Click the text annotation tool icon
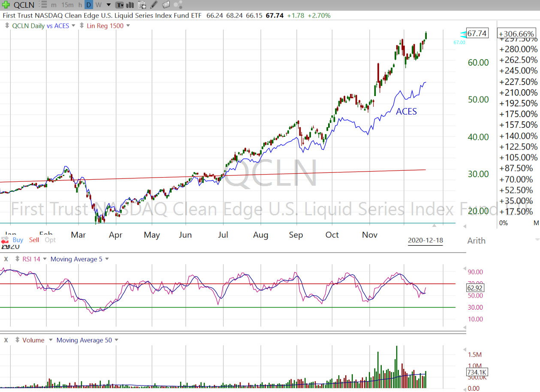The height and width of the screenshot is (392, 540). click(120, 5)
